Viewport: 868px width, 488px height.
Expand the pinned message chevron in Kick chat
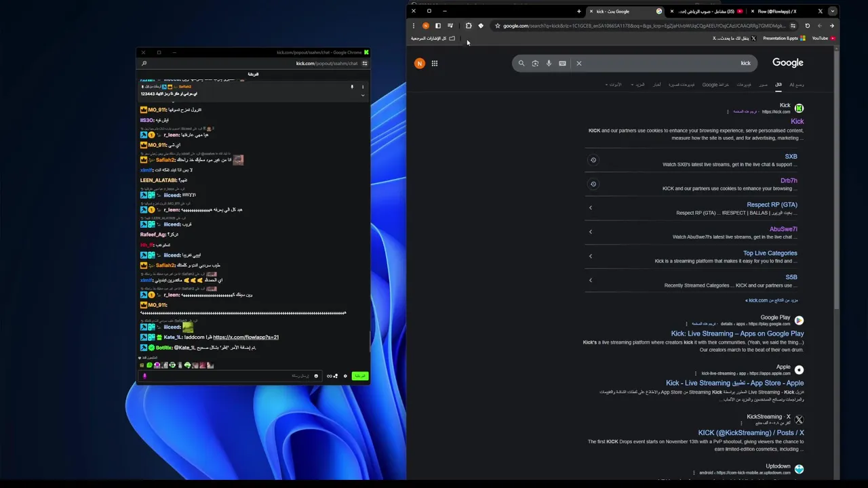tap(363, 95)
